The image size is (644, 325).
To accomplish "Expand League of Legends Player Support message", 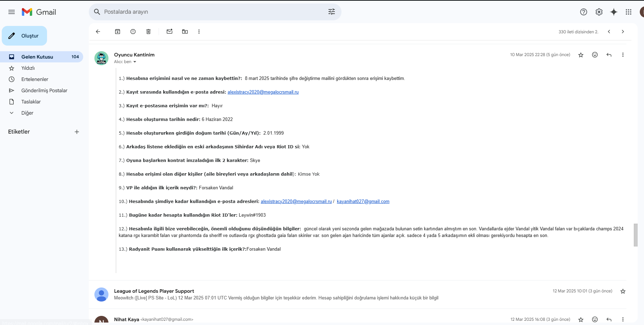I will pyautogui.click(x=358, y=294).
